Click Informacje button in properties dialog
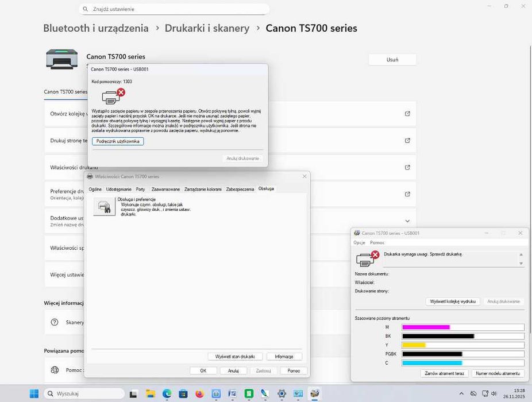This screenshot has width=532, height=402. [x=284, y=357]
